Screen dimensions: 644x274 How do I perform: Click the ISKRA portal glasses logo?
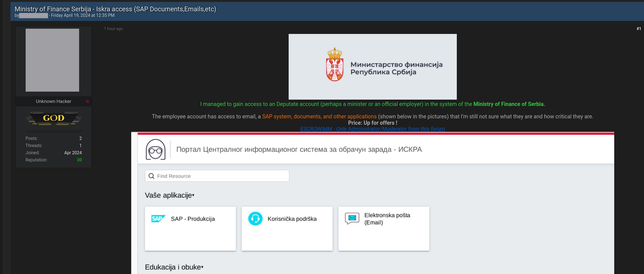155,149
